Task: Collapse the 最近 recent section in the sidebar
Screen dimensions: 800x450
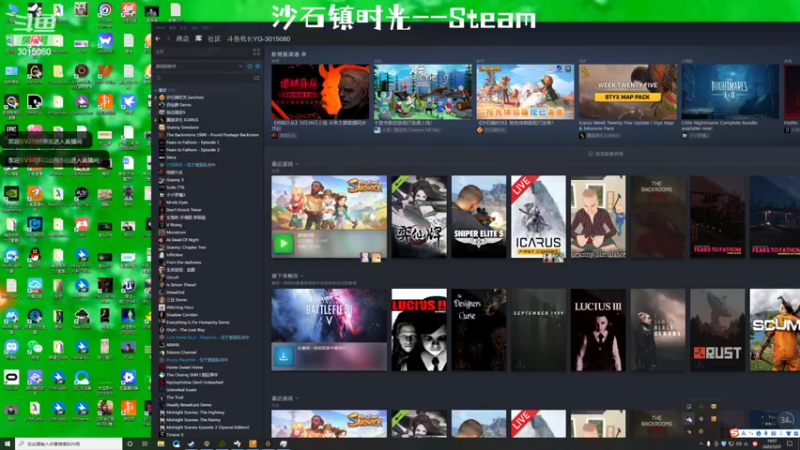Action: tap(157, 90)
